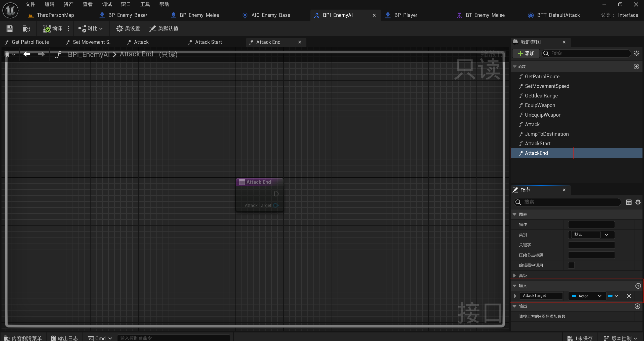Click the save asset floppy disk icon
The height and width of the screenshot is (341, 644).
(x=10, y=29)
